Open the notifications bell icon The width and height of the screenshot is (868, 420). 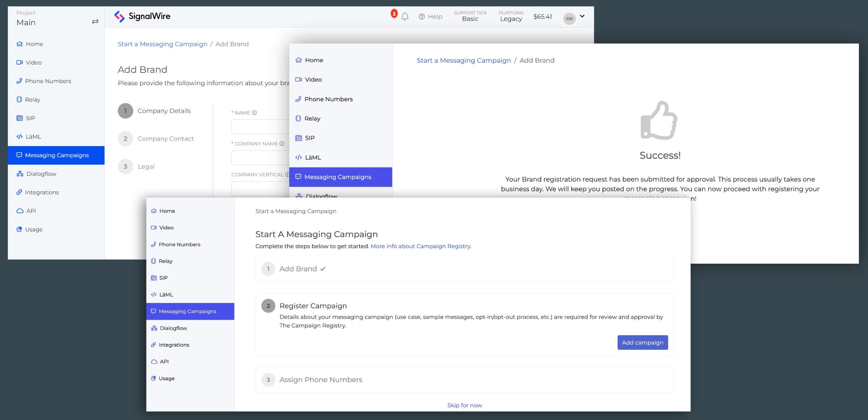point(405,17)
